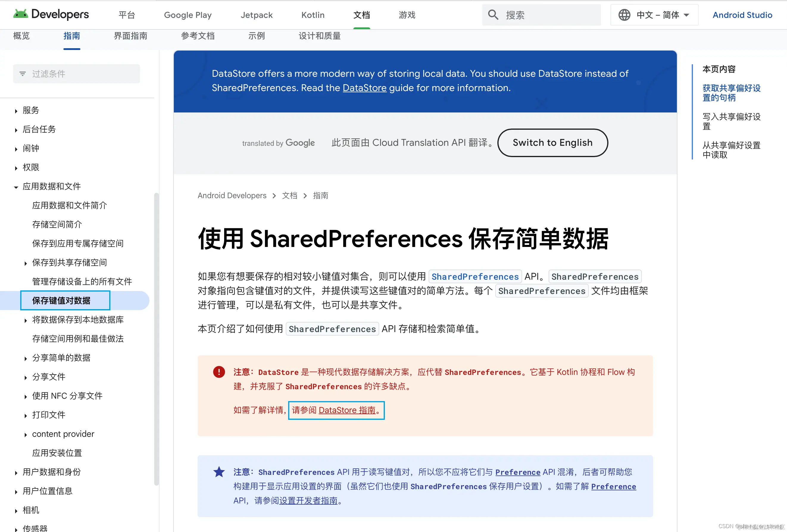Expand the 服务 sidebar section
Viewport: 787px width, 532px height.
(x=16, y=110)
